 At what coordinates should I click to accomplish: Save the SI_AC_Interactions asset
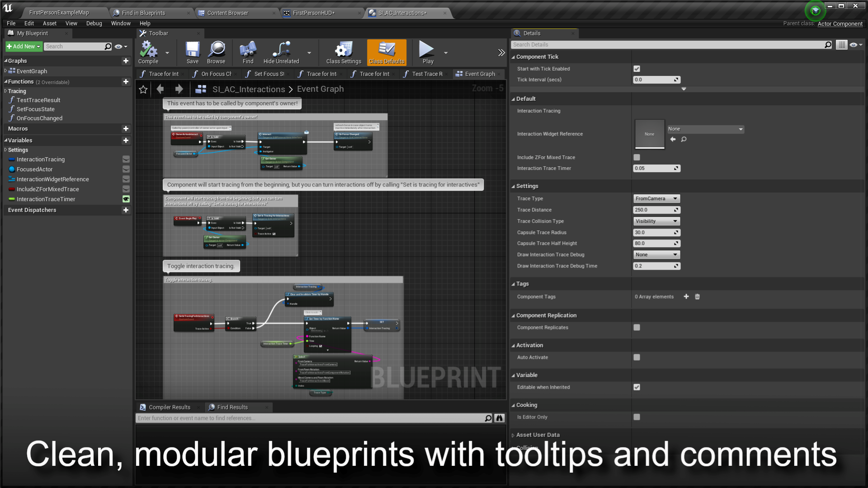pyautogui.click(x=192, y=51)
